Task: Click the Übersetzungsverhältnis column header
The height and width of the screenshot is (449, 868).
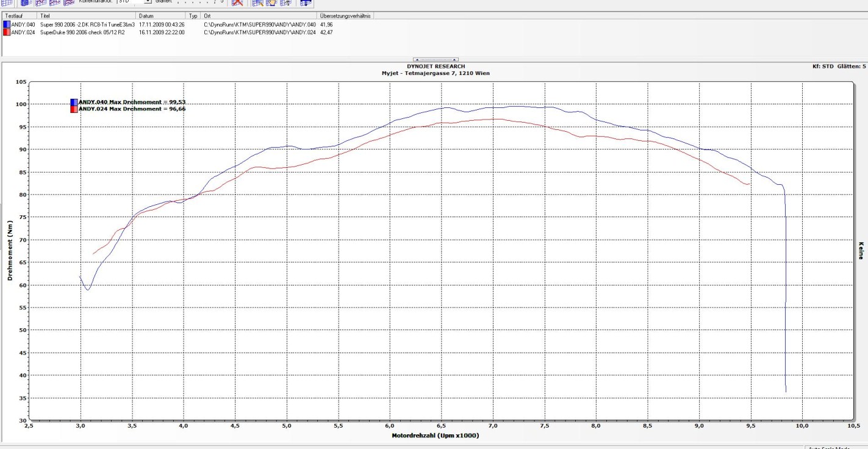Action: coord(345,15)
